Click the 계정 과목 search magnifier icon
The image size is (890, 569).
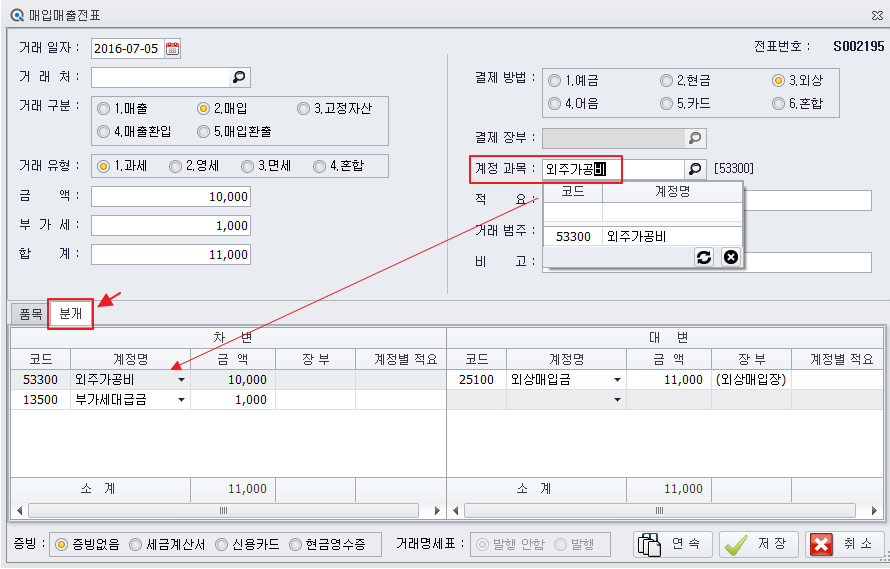click(695, 169)
